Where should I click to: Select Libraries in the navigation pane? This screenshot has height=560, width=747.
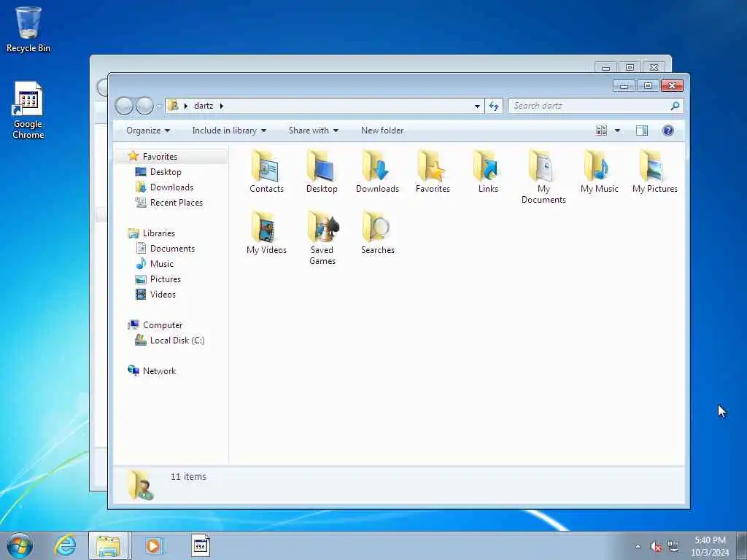[x=158, y=233]
